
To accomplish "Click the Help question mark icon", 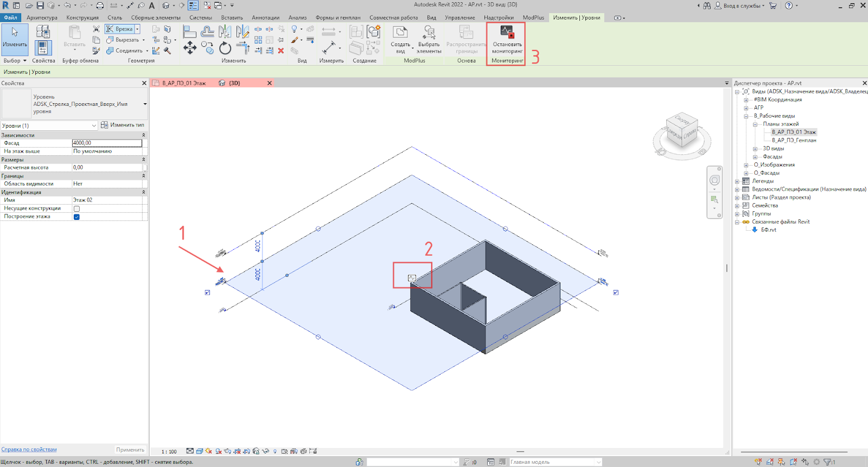I will (789, 5).
